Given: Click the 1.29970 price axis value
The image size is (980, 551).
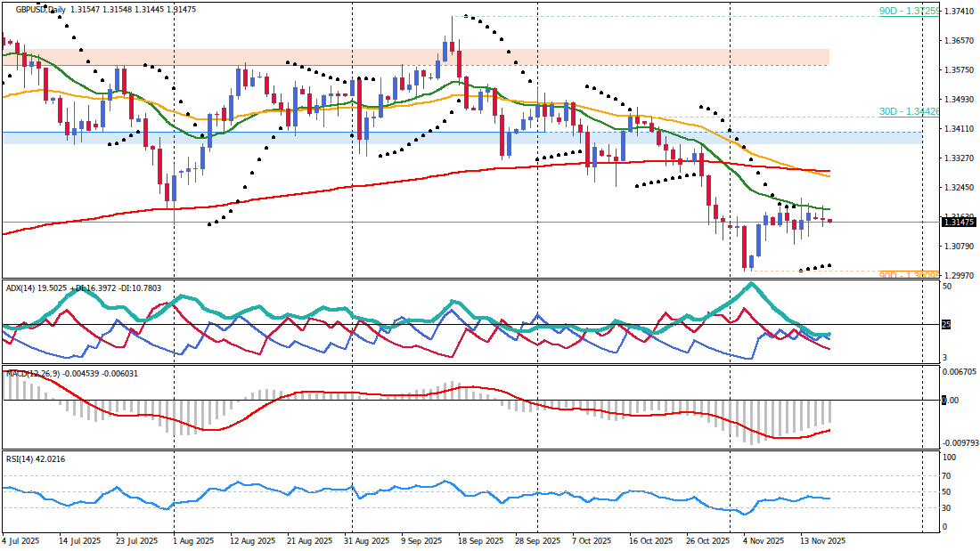Looking at the screenshot, I should point(960,276).
